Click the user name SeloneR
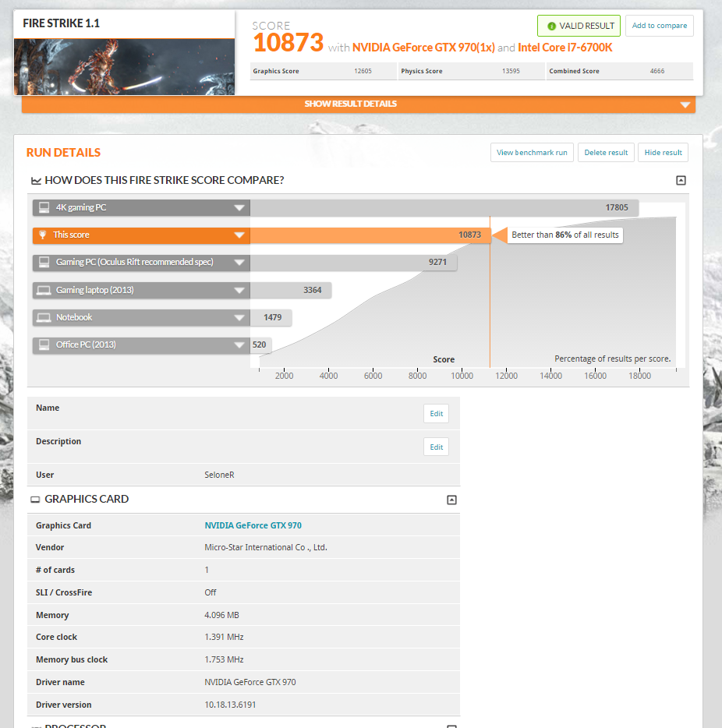 [x=219, y=475]
